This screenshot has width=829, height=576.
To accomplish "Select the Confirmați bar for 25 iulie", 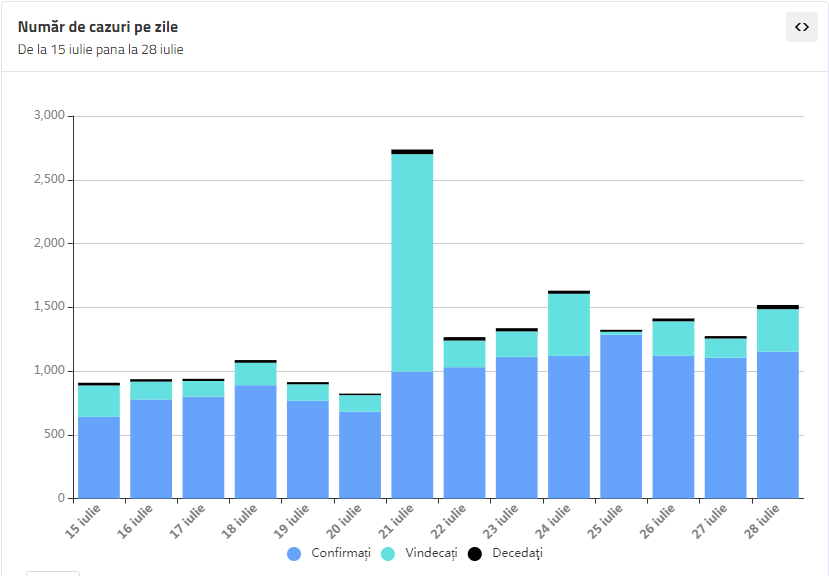I will click(x=621, y=417).
